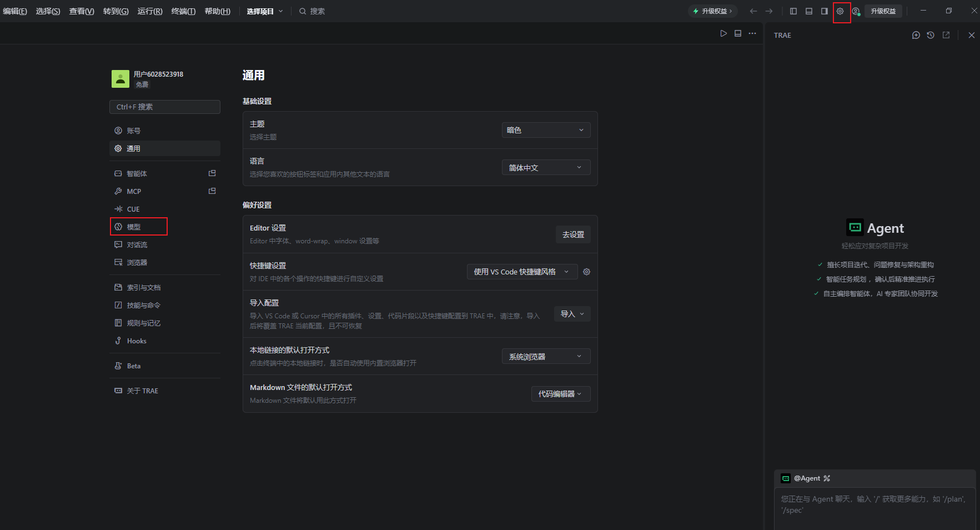Image resolution: width=980 pixels, height=530 pixels.
Task: Open the MCP external link icon
Action: point(212,191)
